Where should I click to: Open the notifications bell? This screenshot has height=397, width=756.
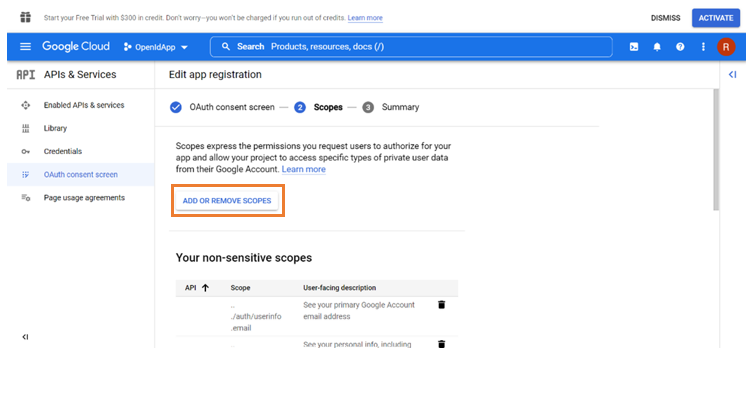pos(657,47)
